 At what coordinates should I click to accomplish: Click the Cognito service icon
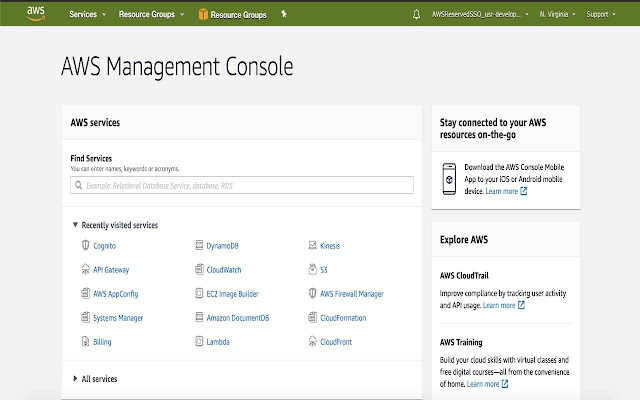click(x=85, y=245)
